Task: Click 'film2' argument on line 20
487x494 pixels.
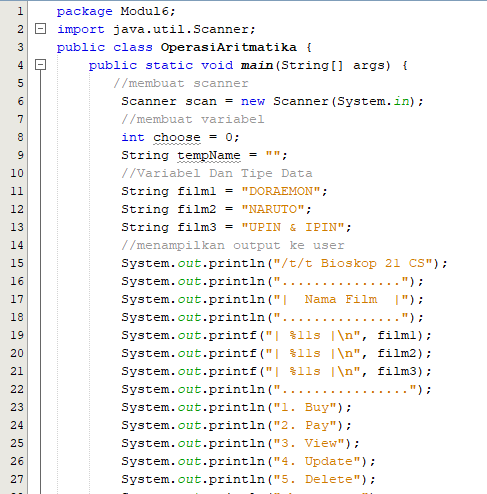Action: coord(397,353)
